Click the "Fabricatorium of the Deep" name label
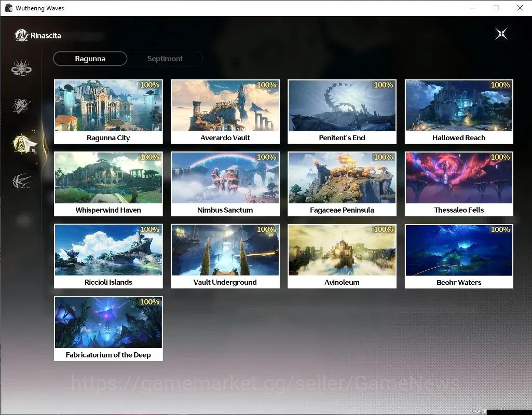Viewport: 532px width, 415px height. [x=108, y=355]
